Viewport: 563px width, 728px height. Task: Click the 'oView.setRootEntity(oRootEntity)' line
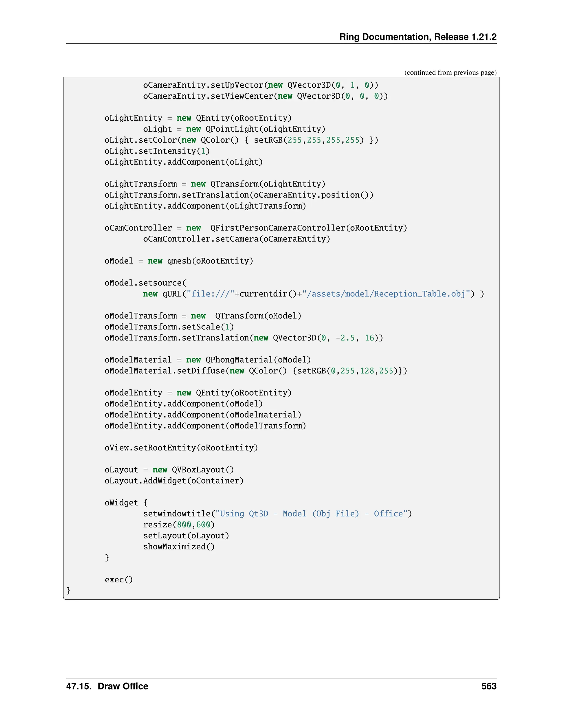[181, 448]
